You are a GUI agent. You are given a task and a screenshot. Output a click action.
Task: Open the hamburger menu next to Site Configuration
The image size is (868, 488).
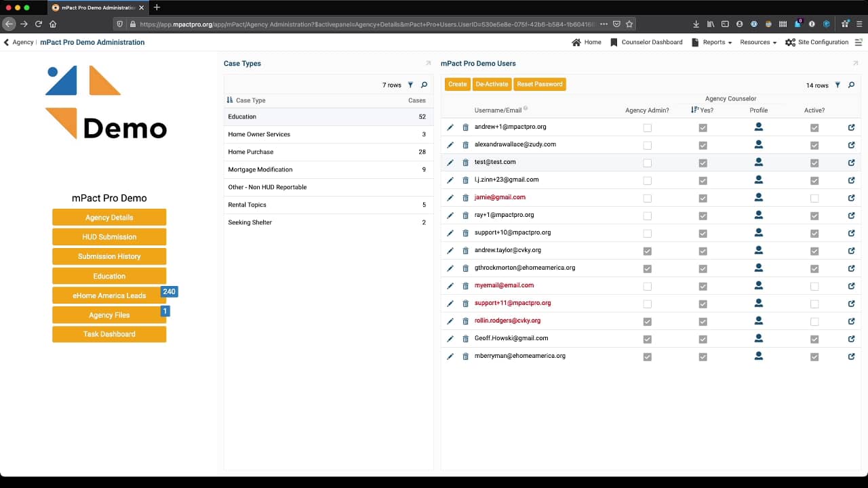(x=859, y=42)
